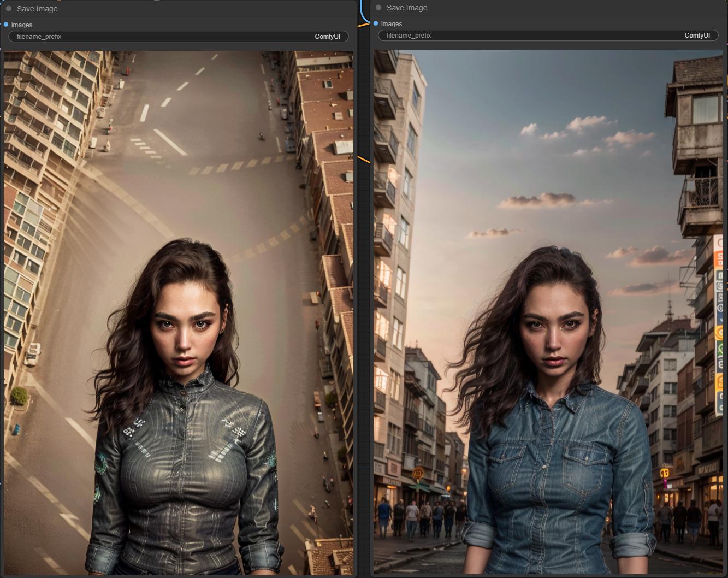Click the images label on right node
Viewport: 728px width, 578px height.
point(392,24)
